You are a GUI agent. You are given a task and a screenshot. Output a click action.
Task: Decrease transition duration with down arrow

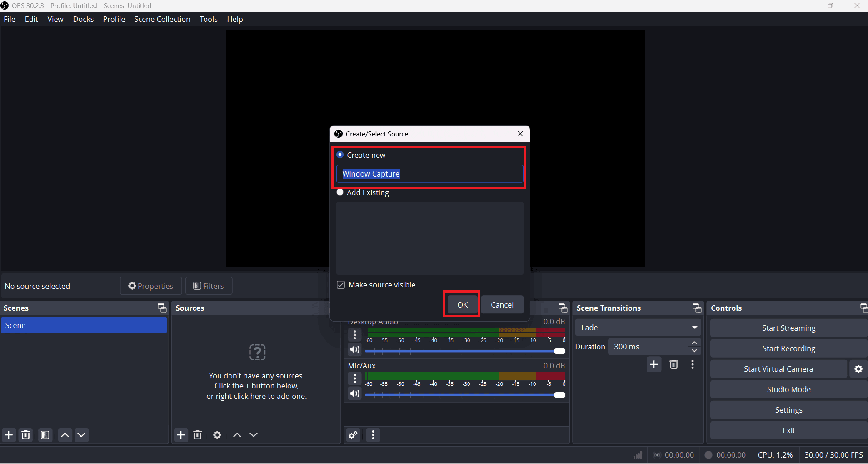(x=694, y=351)
